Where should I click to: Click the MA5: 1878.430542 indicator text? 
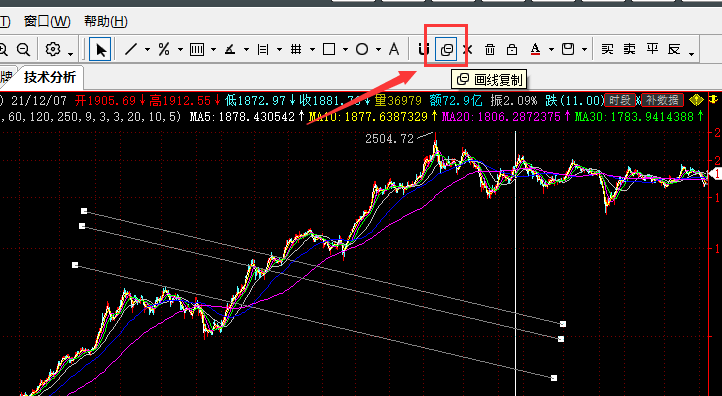242,116
